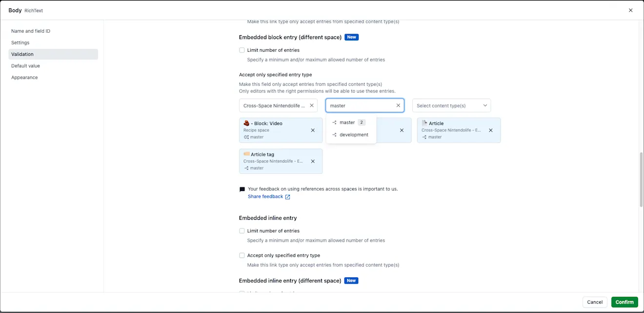644x313 pixels.
Task: Click the Confirm button
Action: point(624,302)
